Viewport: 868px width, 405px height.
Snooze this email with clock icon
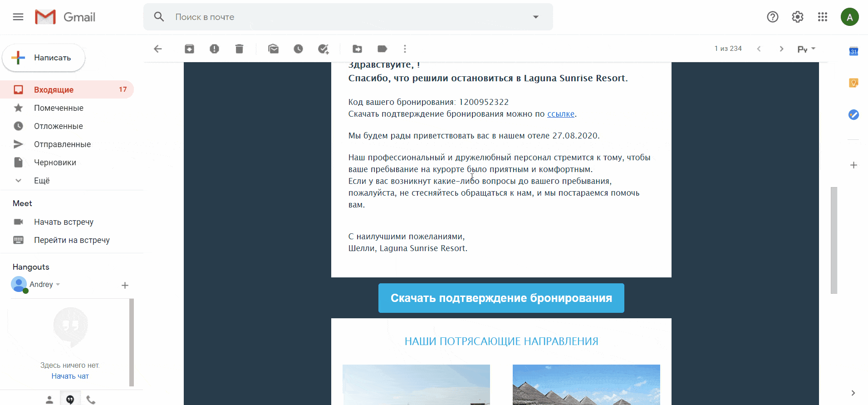tap(298, 49)
